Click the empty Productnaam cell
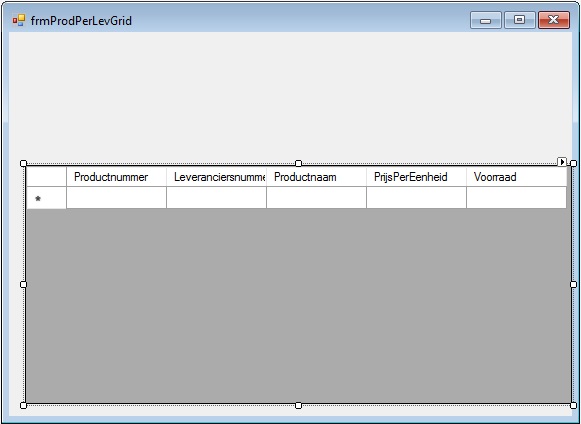The image size is (581, 424). [x=316, y=198]
